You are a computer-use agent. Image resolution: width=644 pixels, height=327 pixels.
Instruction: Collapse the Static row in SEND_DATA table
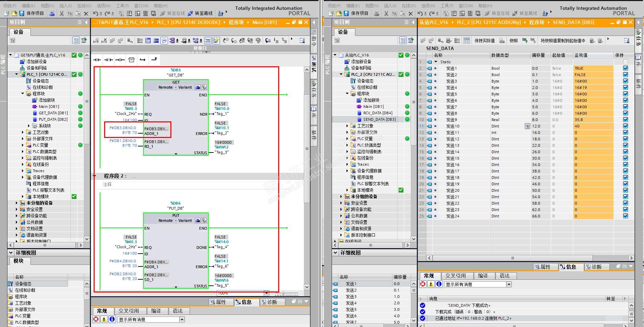pos(436,62)
